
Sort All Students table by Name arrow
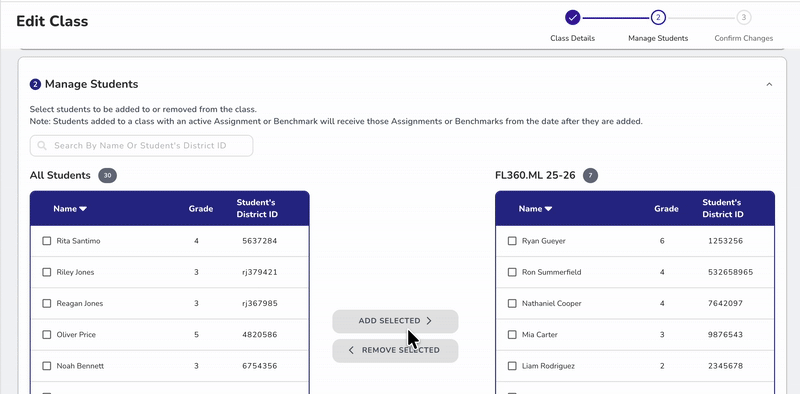point(83,209)
